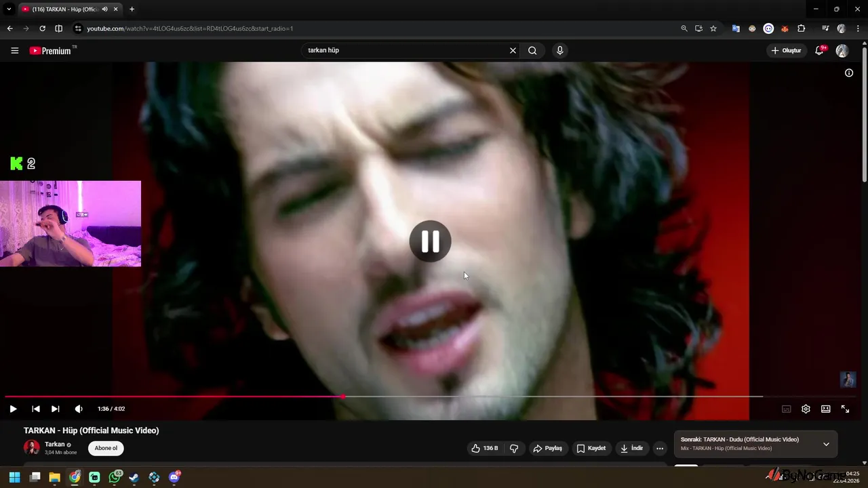Toggle browser side panel split icon

pyautogui.click(x=58, y=28)
